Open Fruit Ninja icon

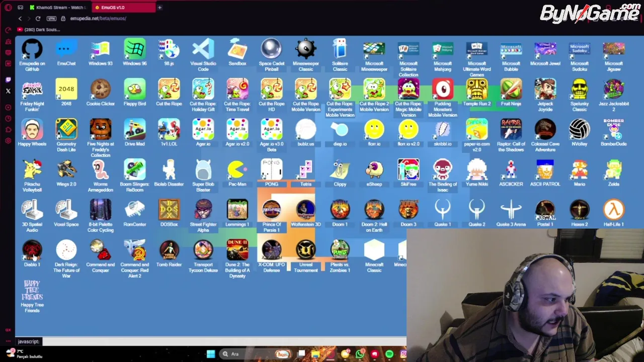[x=511, y=93]
